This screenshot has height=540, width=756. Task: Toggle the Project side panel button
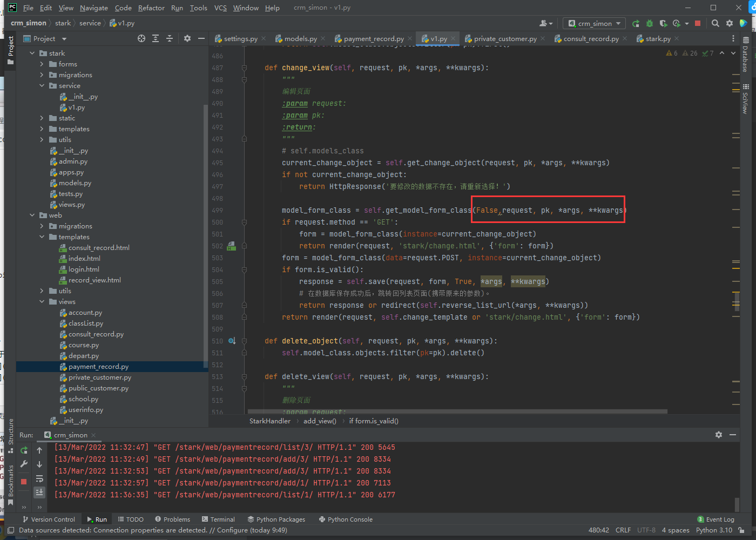pos(10,50)
